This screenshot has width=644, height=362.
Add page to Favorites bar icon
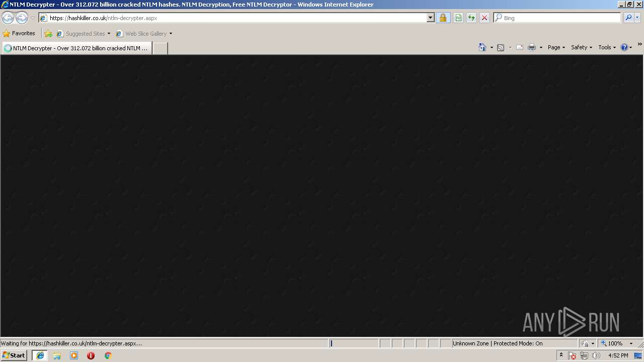(x=48, y=34)
